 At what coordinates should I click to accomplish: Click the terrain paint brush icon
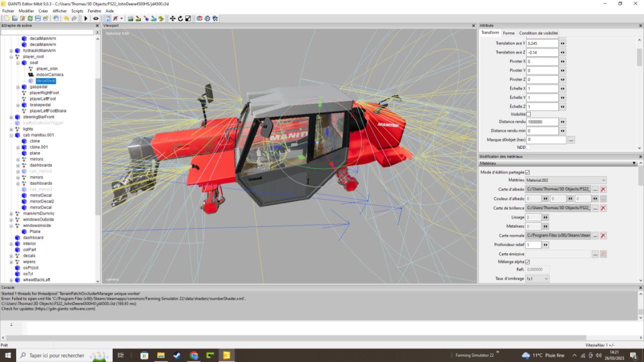[x=138, y=18]
